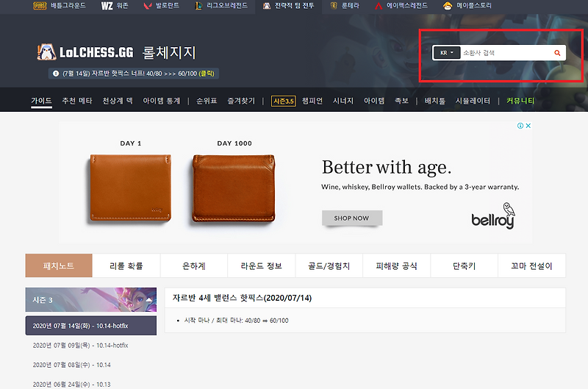The width and height of the screenshot is (588, 389).
Task: Open the WZ 워존 logo link
Action: pyautogui.click(x=107, y=6)
